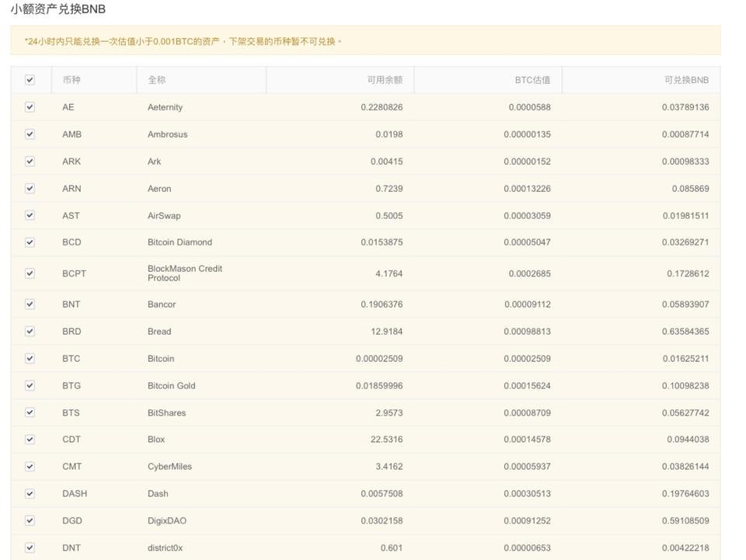Select the Ambrosus full name cell

[x=168, y=134]
